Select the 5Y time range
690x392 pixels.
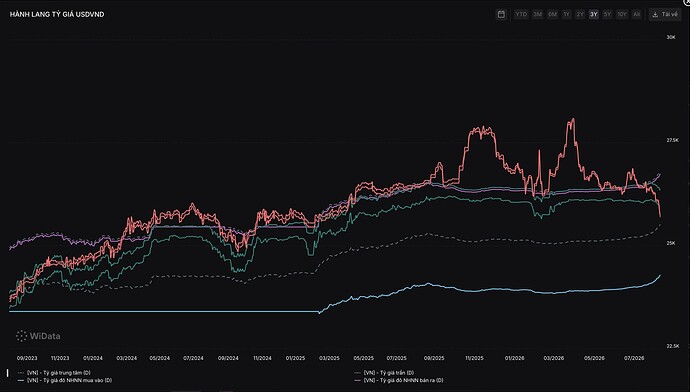click(x=607, y=15)
